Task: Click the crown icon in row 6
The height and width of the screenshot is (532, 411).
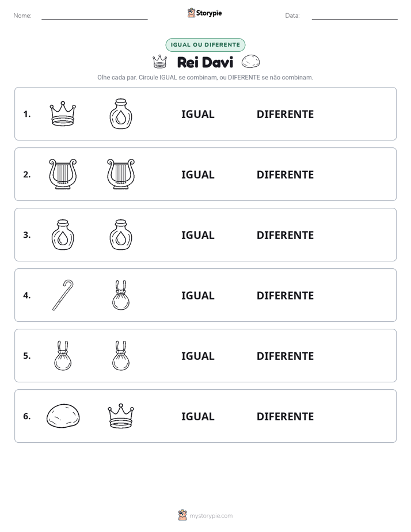Action: click(121, 416)
